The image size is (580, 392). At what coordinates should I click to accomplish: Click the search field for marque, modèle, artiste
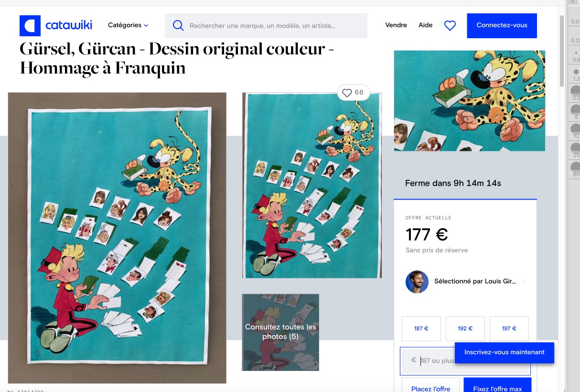pos(266,26)
